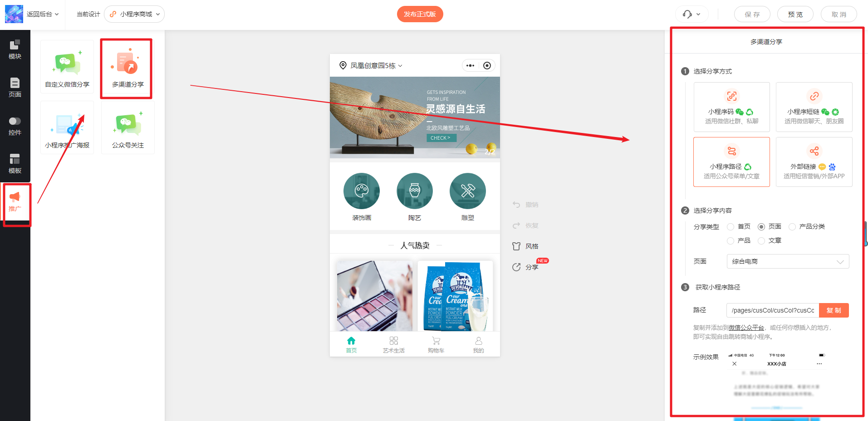The image size is (868, 421).
Task: Select 公众号关注 promotion option
Action: pyautogui.click(x=128, y=127)
